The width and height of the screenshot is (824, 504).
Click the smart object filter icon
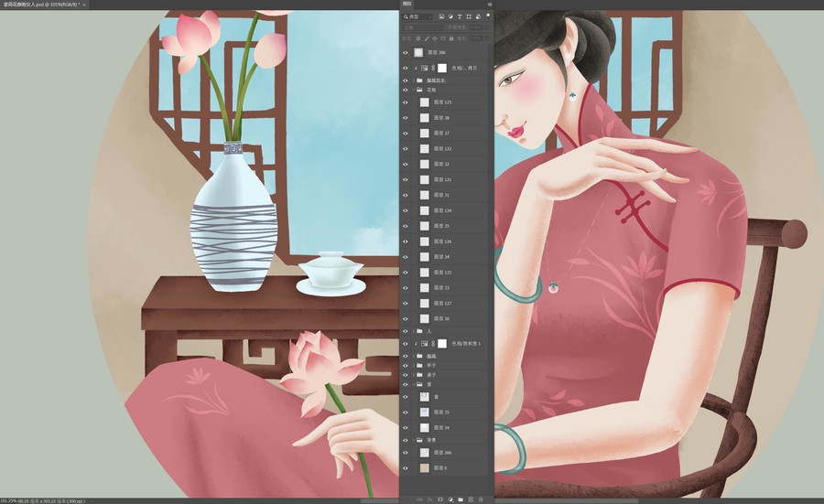478,16
